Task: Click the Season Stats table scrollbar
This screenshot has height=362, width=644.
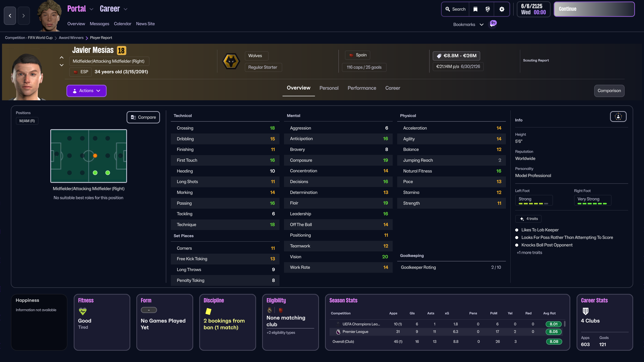Action: click(x=565, y=324)
